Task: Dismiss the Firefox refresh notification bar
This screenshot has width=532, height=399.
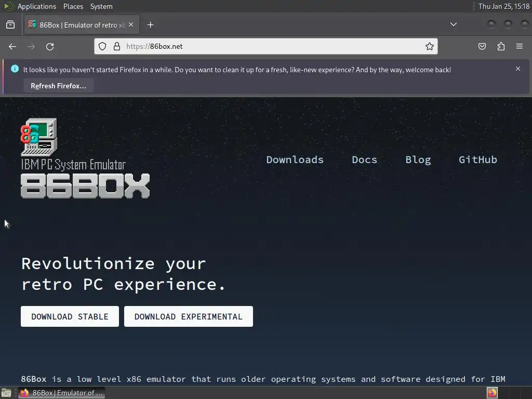Action: pos(518,69)
